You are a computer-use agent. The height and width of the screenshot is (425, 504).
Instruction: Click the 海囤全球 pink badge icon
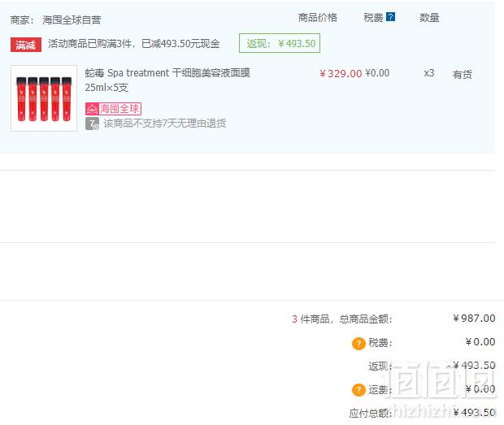click(x=113, y=109)
